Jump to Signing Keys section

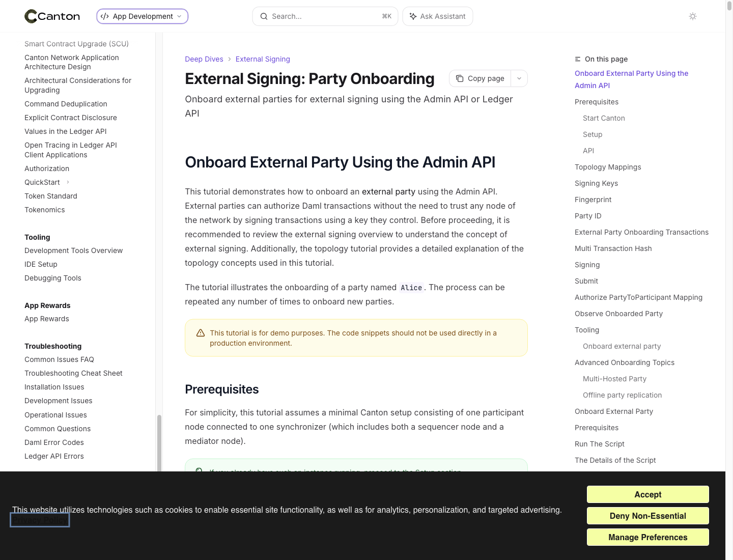click(596, 183)
